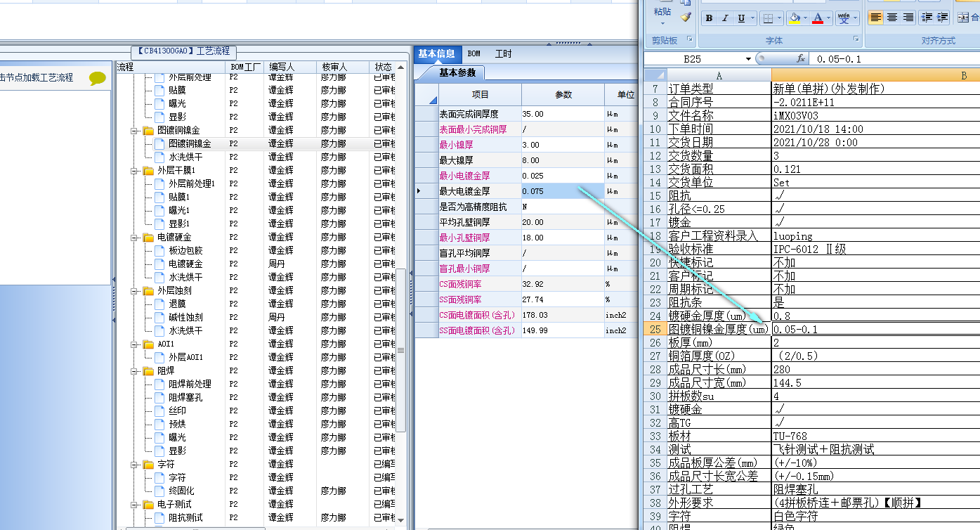Center align text in Excel
The width and height of the screenshot is (980, 530).
(892, 18)
